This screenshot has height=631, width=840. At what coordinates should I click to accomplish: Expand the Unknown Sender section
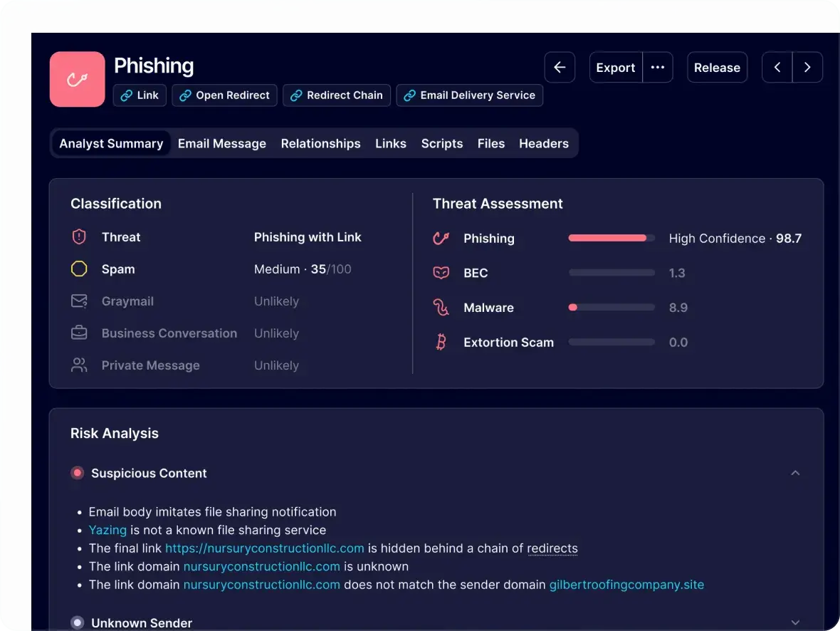(x=795, y=621)
